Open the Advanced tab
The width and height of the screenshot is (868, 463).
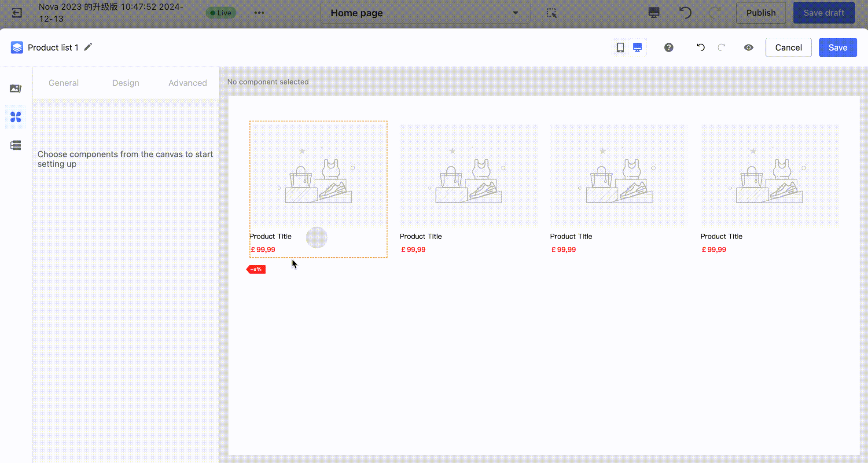pos(188,83)
